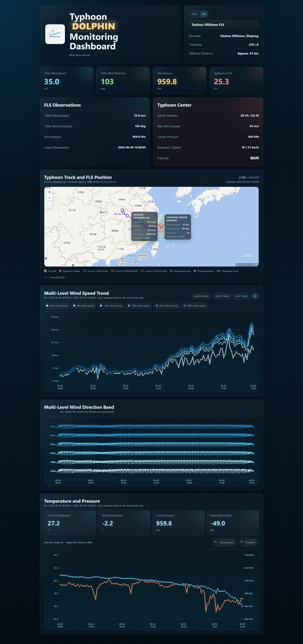
Task: Switch language to 中文
Action: click(x=194, y=14)
